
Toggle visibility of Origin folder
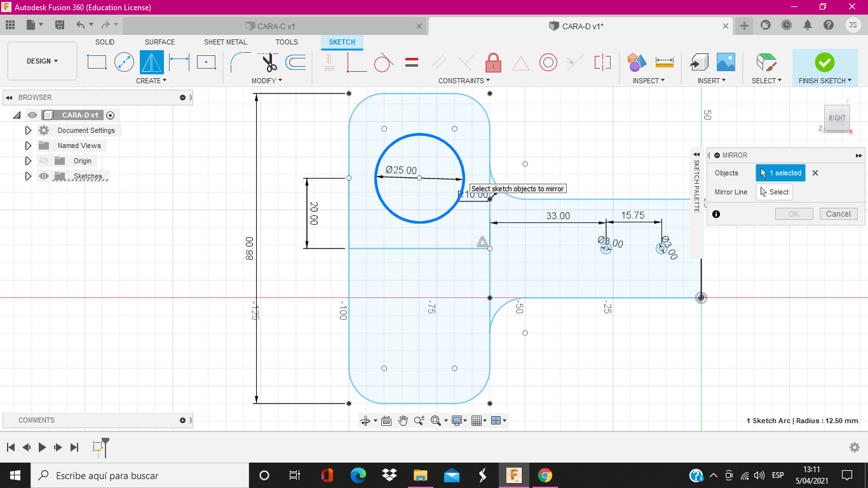pyautogui.click(x=44, y=161)
